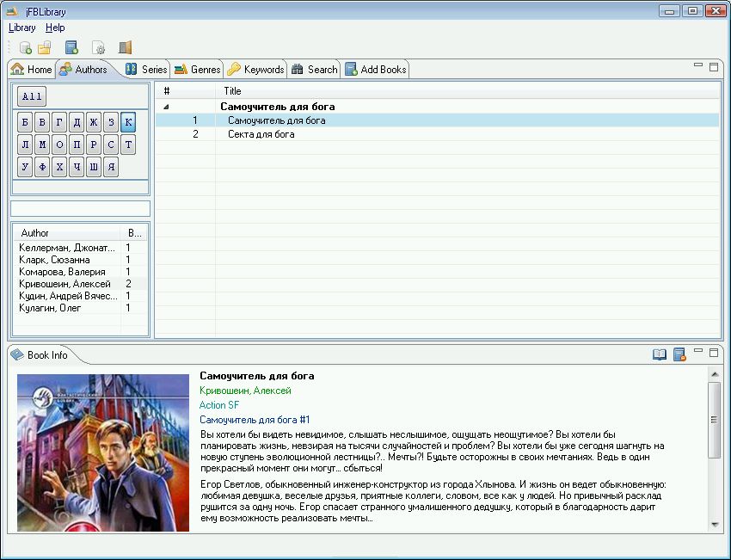Filter authors by letter У
Image resolution: width=731 pixels, height=560 pixels.
[x=25, y=167]
